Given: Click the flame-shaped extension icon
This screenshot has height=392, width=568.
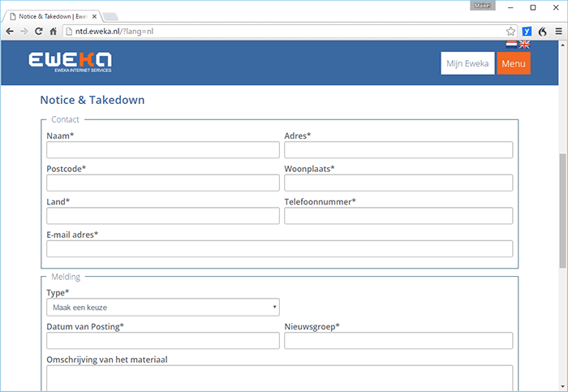Looking at the screenshot, I should [x=542, y=32].
